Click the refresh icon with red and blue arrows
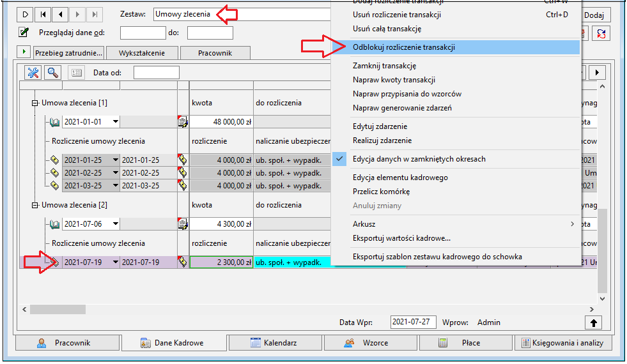Screen dimensions: 627x364 601,34
